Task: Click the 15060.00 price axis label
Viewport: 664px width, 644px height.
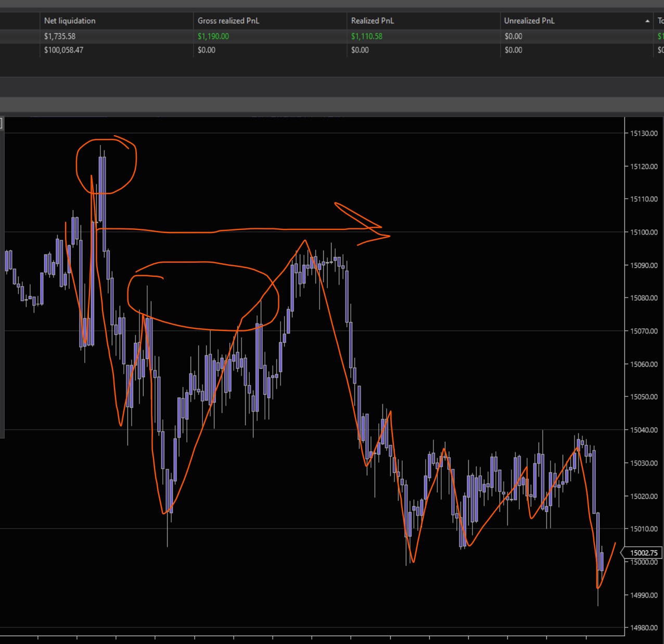Action: (644, 364)
